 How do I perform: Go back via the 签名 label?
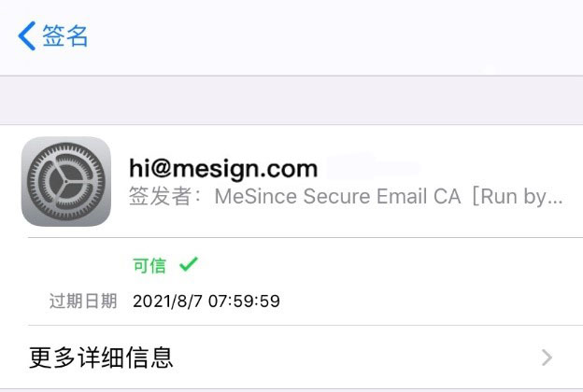65,35
